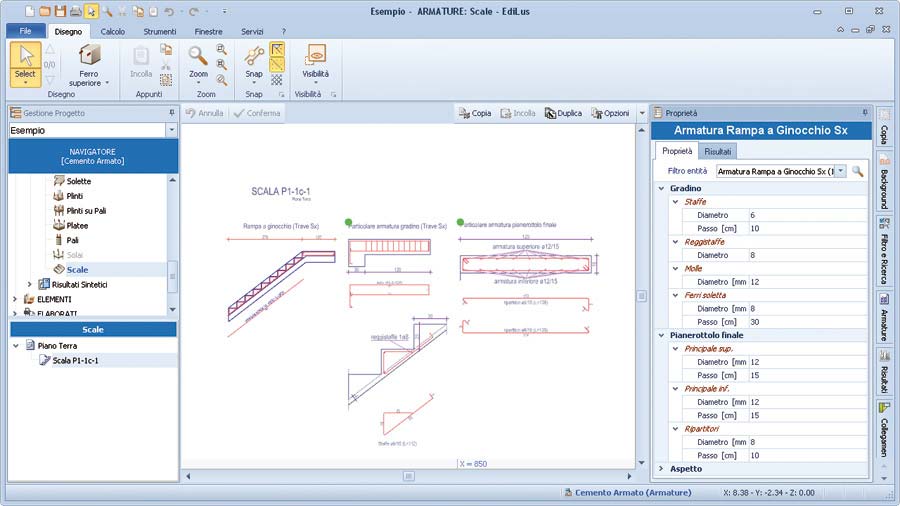
Task: Open the Filtro e Ricerca side panel
Action: click(884, 250)
